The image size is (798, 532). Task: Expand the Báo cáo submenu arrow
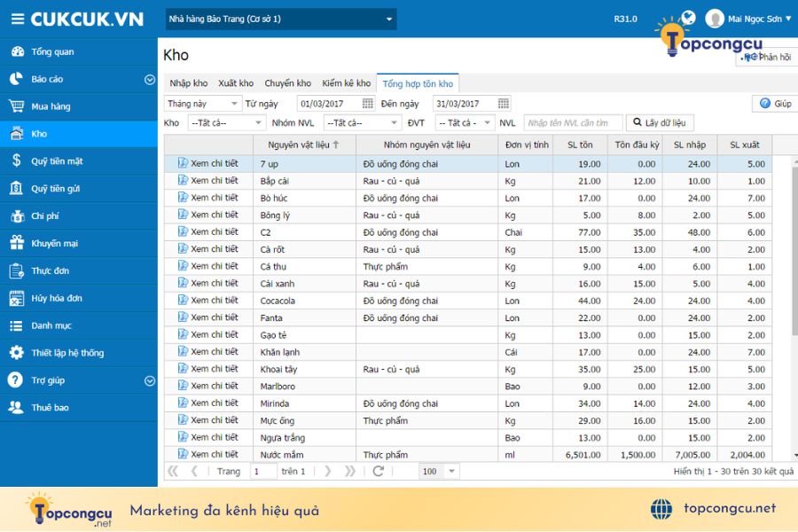[150, 80]
